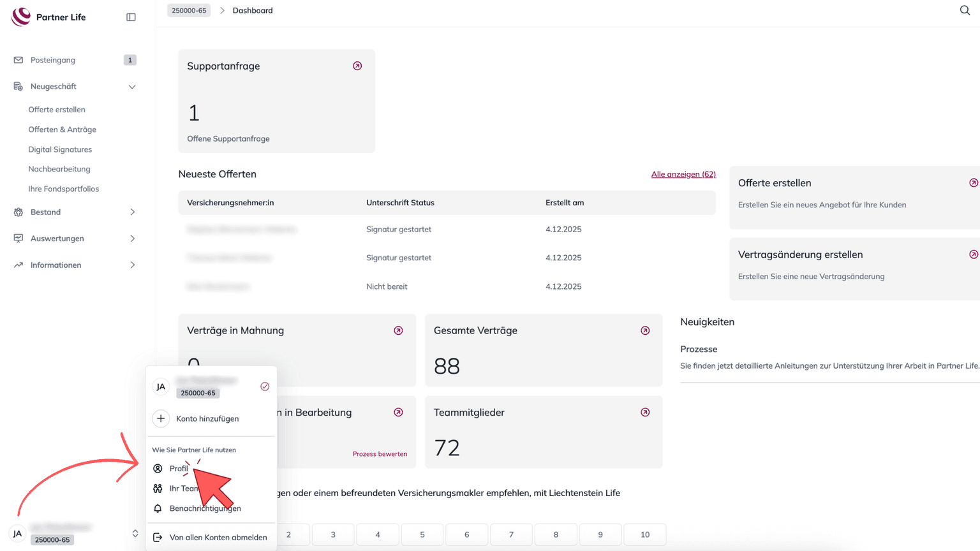Open Verträge in Mahnung arrow icon
Screen dimensions: 980x551
(398, 330)
